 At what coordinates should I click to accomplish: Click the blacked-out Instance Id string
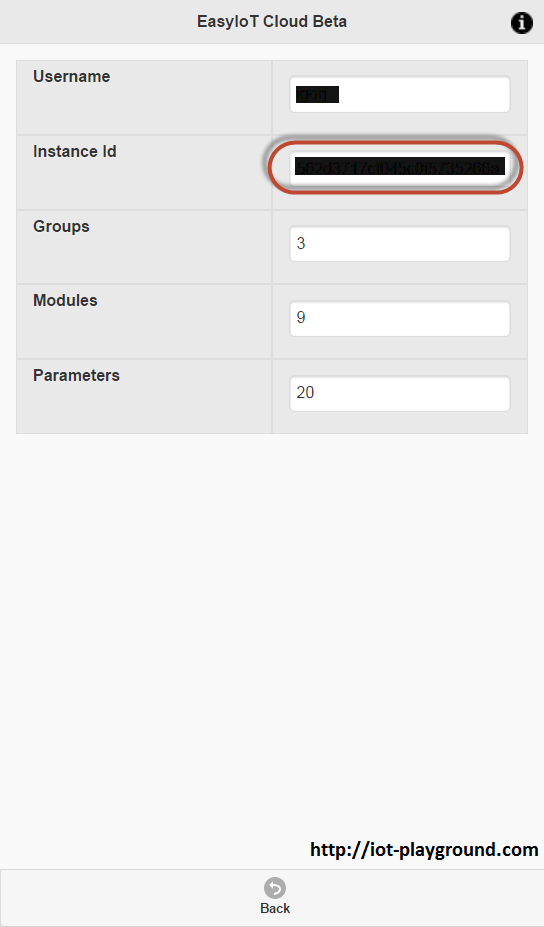pyautogui.click(x=400, y=167)
